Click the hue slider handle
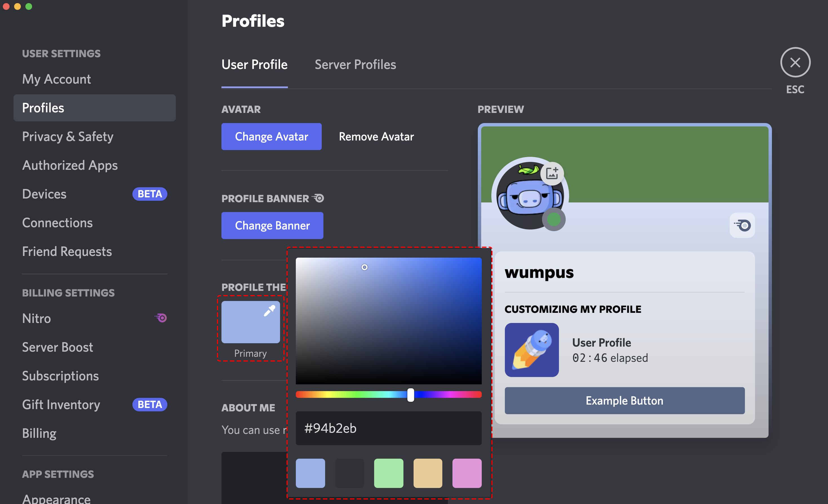The height and width of the screenshot is (504, 828). (x=411, y=395)
